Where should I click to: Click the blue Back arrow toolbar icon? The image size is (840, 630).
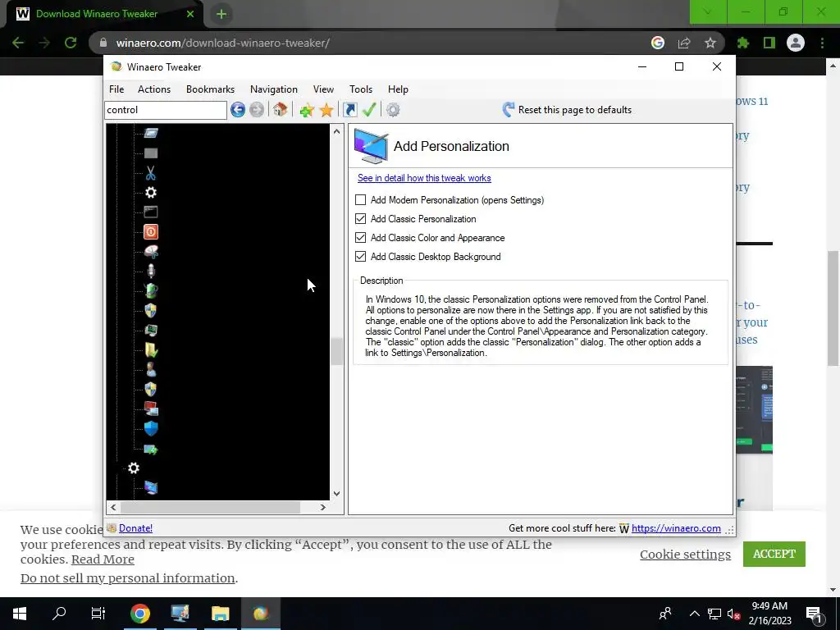click(238, 110)
